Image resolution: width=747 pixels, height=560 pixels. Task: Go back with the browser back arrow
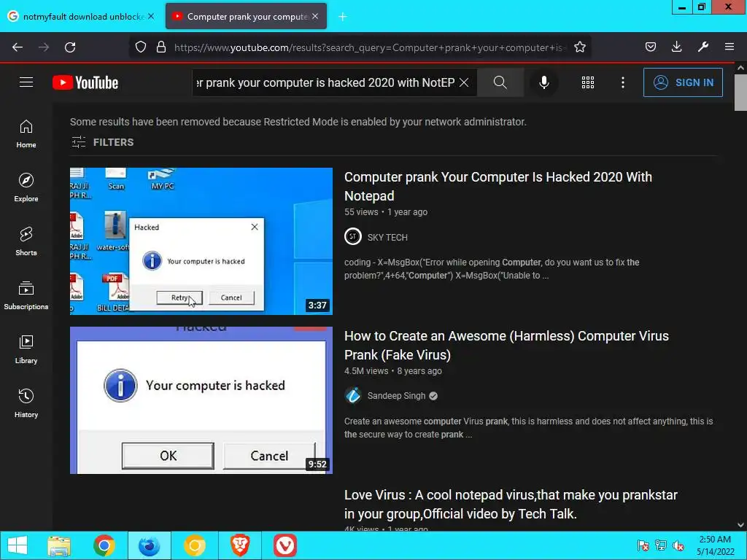tap(18, 47)
